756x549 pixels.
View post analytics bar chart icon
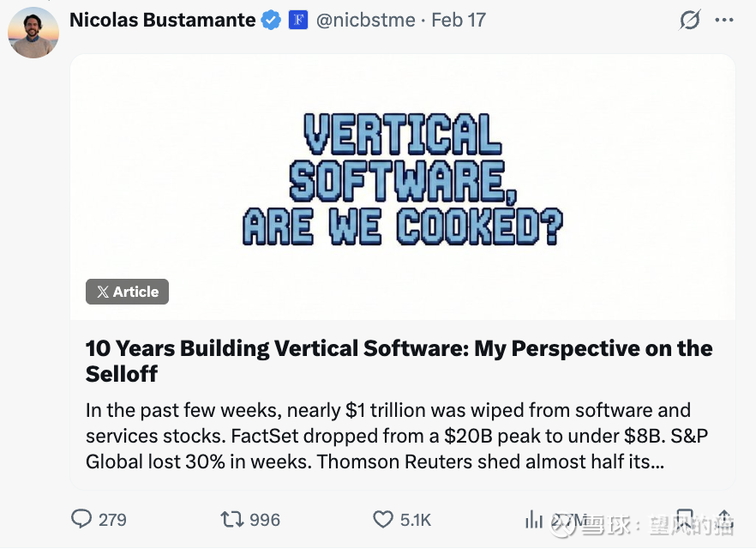534,519
